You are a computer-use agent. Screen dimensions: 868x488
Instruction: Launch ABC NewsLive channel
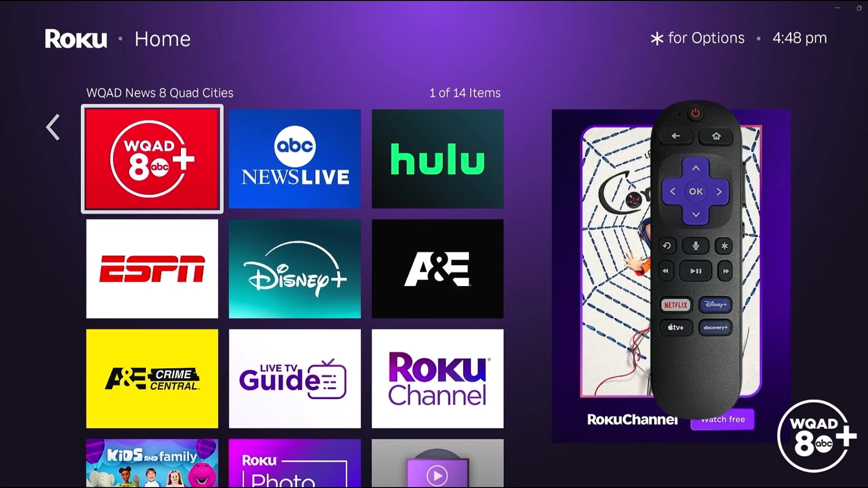(x=294, y=159)
